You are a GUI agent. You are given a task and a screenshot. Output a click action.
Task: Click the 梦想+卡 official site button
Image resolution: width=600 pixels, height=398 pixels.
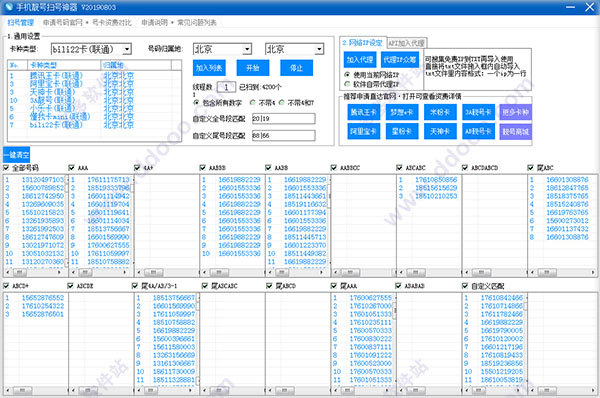point(402,112)
